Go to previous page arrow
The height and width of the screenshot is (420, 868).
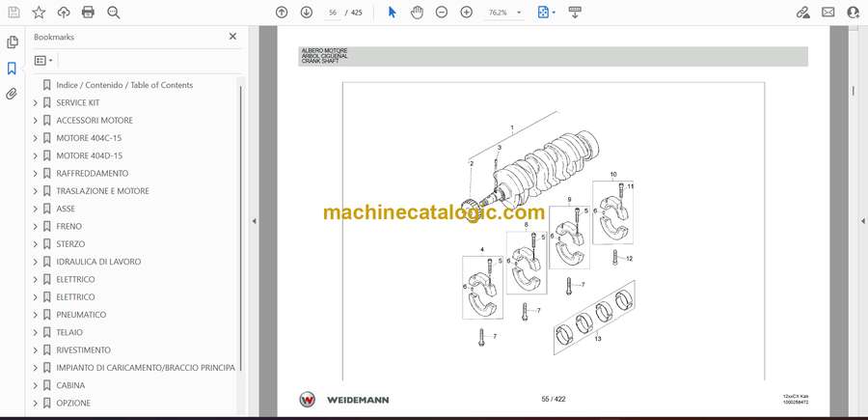pos(282,13)
